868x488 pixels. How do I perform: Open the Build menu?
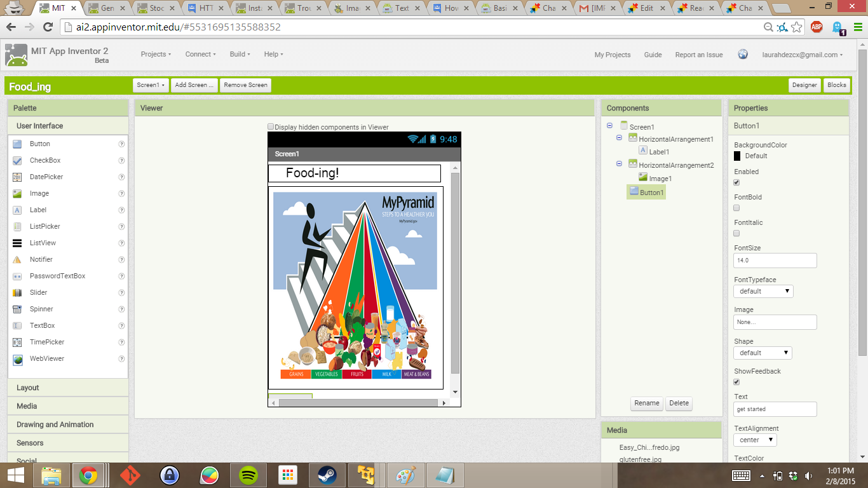tap(240, 55)
